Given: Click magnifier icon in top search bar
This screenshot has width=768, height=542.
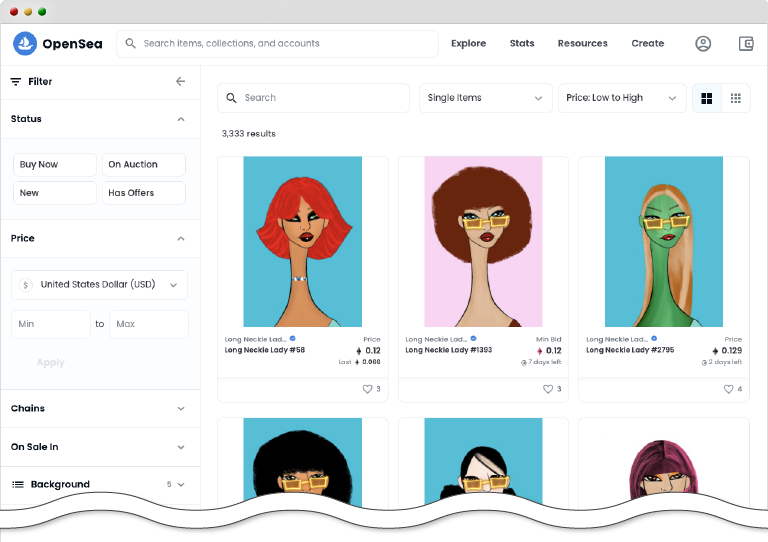Looking at the screenshot, I should click(x=130, y=44).
